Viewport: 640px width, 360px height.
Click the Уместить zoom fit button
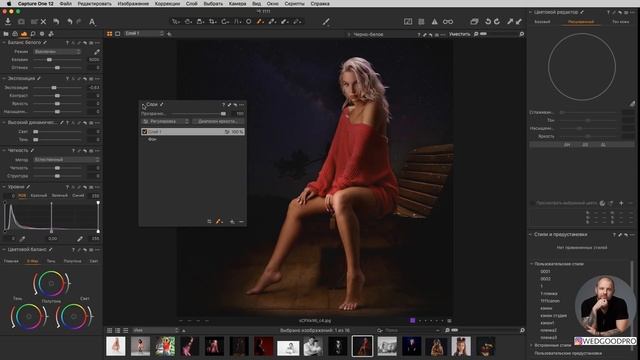460,34
